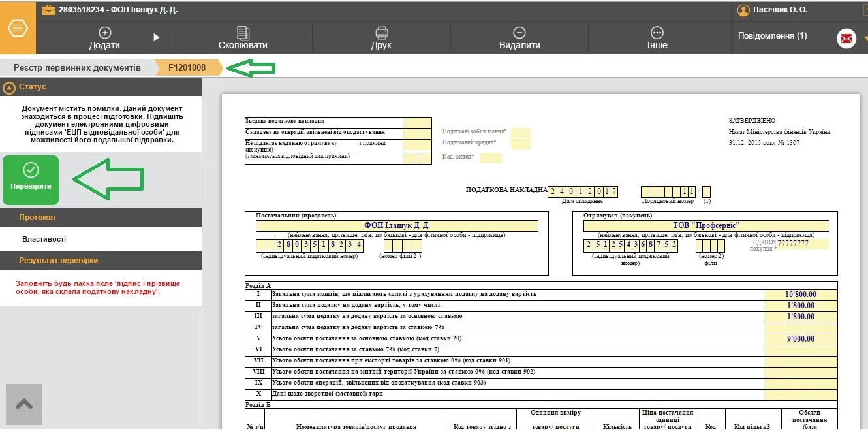The height and width of the screenshot is (431, 868).
Task: Go to Реєстр первинних документів breadcrumb
Action: (77, 68)
